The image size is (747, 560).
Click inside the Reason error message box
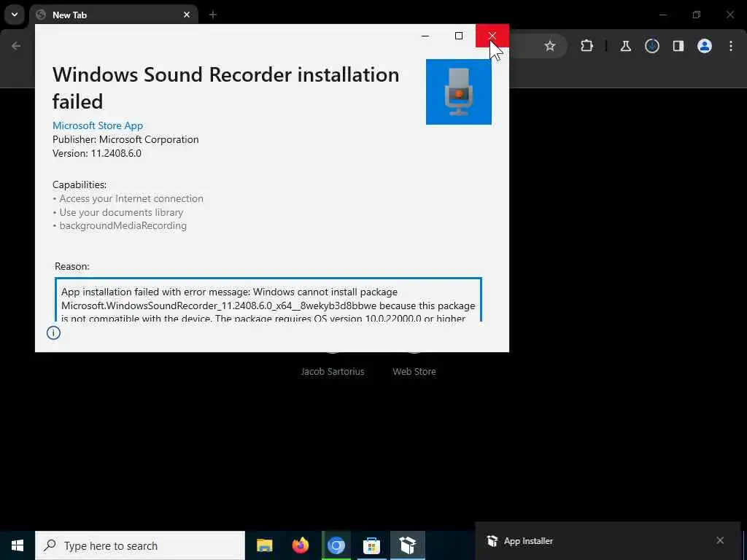(268, 300)
